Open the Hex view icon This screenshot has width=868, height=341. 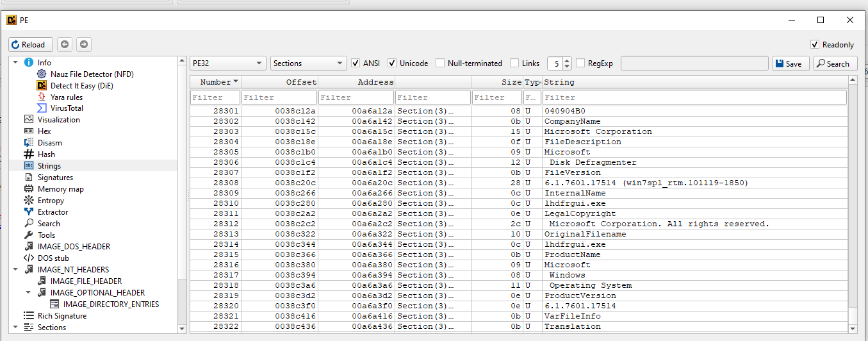tap(28, 131)
